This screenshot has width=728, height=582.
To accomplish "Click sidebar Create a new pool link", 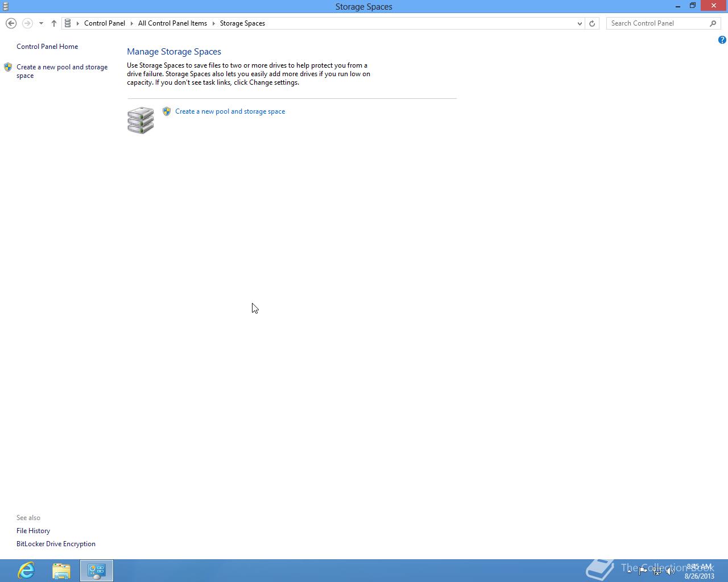I will tap(62, 71).
